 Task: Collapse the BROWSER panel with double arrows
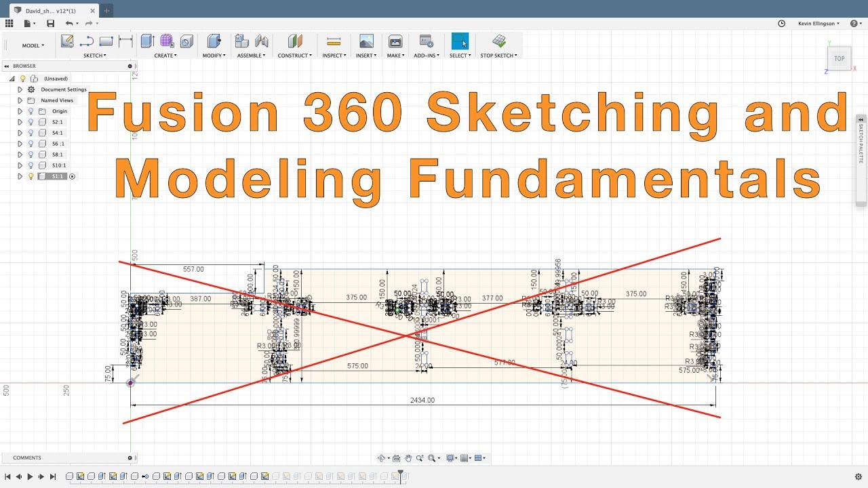point(6,66)
